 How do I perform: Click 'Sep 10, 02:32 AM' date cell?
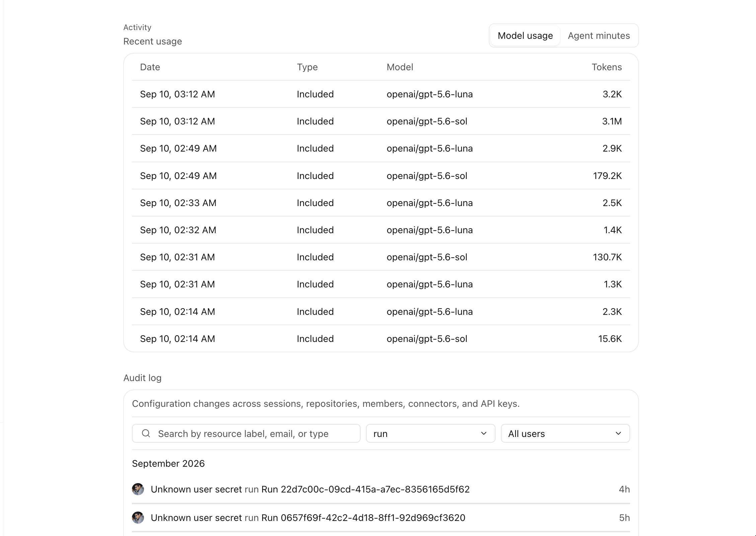coord(178,230)
